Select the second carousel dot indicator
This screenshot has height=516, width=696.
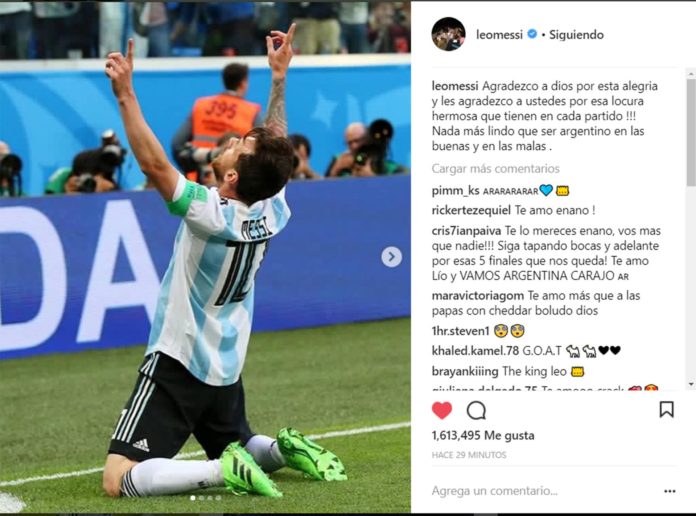coord(202,498)
